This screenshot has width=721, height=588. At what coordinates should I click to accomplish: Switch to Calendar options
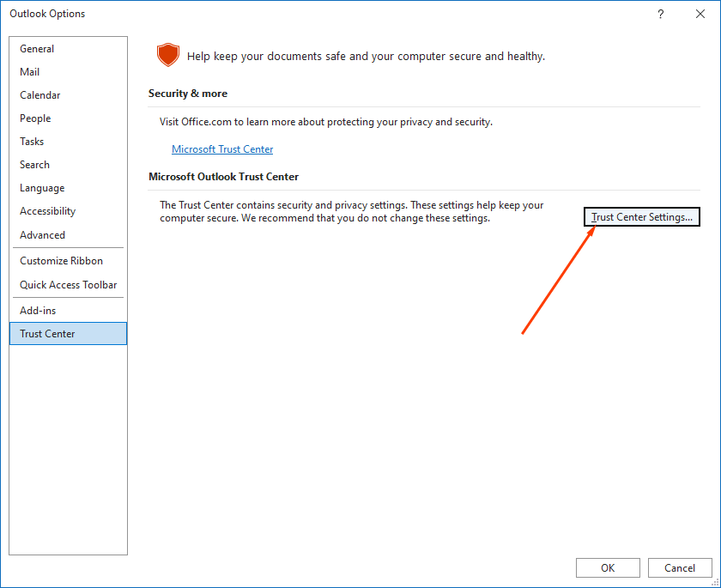tap(40, 94)
